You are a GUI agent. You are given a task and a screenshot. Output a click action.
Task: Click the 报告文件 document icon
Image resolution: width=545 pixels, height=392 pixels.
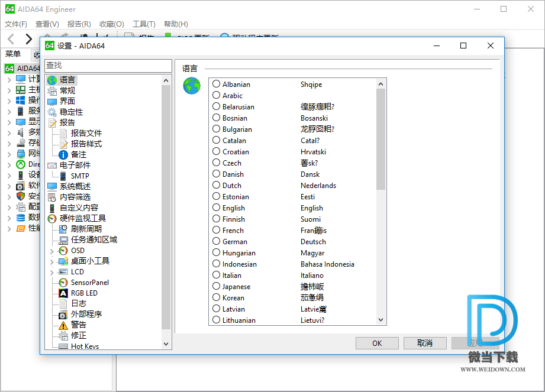[63, 134]
